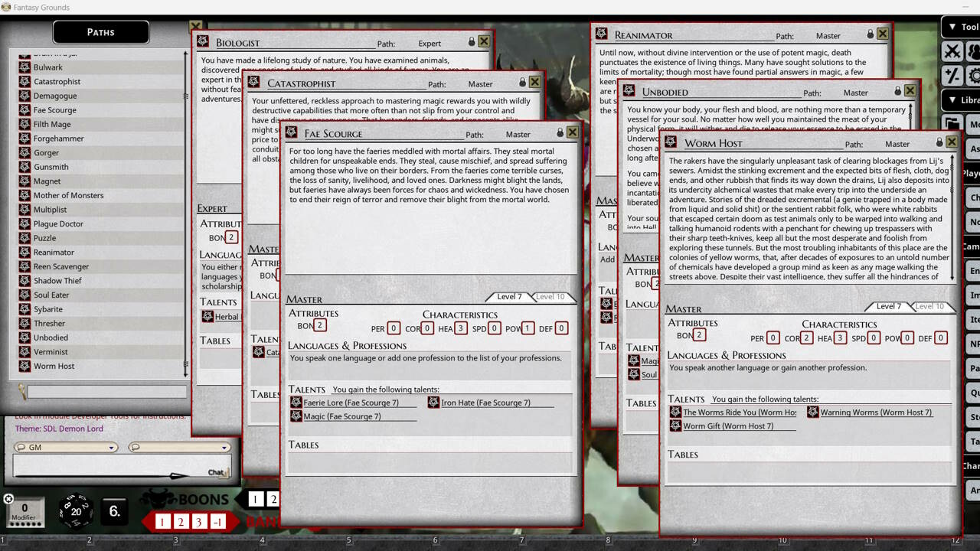Switch to Level 10 tab in Fae Scourge
The width and height of the screenshot is (980, 551).
[x=550, y=297]
